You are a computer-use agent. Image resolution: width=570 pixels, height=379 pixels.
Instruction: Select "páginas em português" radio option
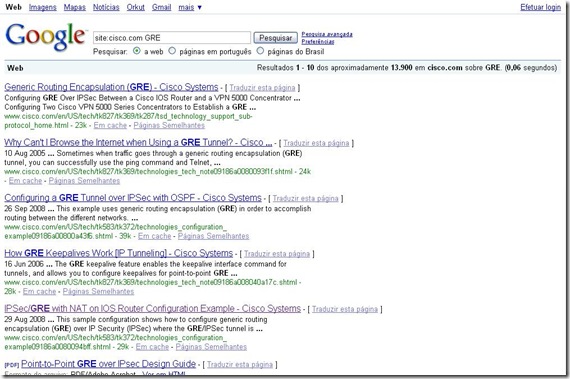click(172, 51)
